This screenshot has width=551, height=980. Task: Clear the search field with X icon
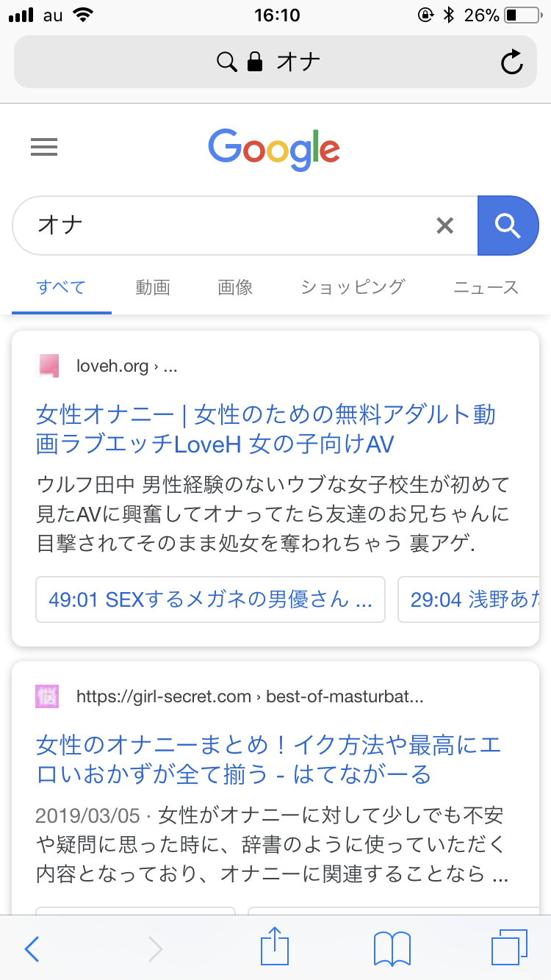coord(444,226)
